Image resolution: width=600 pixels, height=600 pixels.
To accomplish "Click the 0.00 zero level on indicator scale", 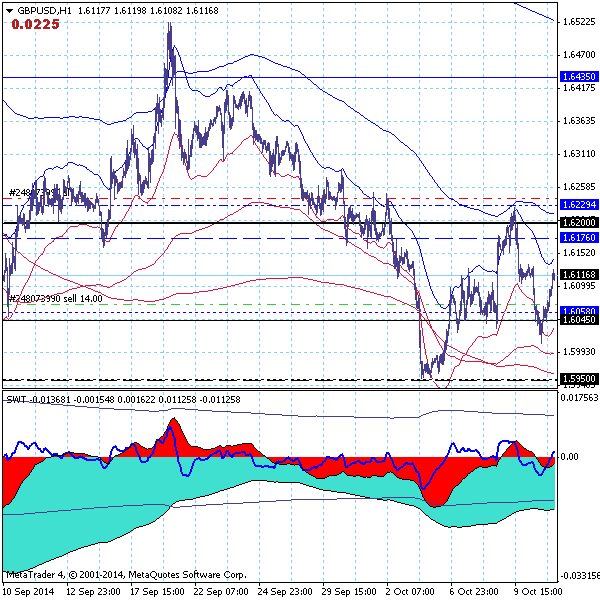I will 570,457.
